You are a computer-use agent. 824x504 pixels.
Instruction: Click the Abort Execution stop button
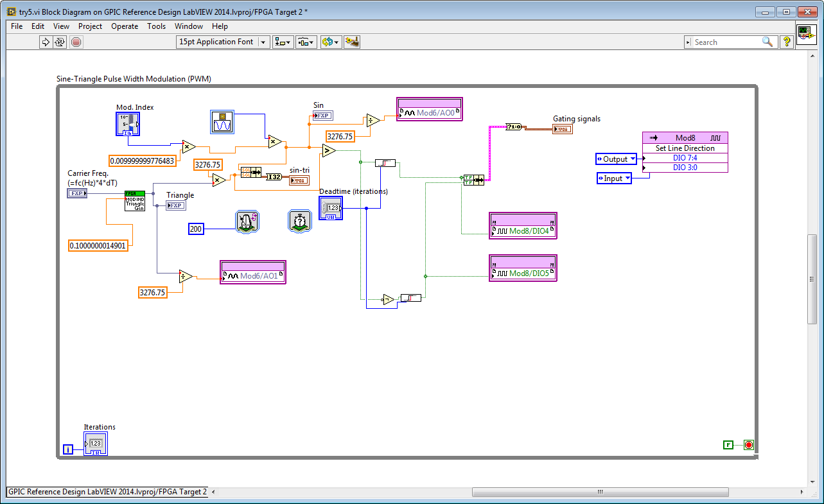(76, 42)
